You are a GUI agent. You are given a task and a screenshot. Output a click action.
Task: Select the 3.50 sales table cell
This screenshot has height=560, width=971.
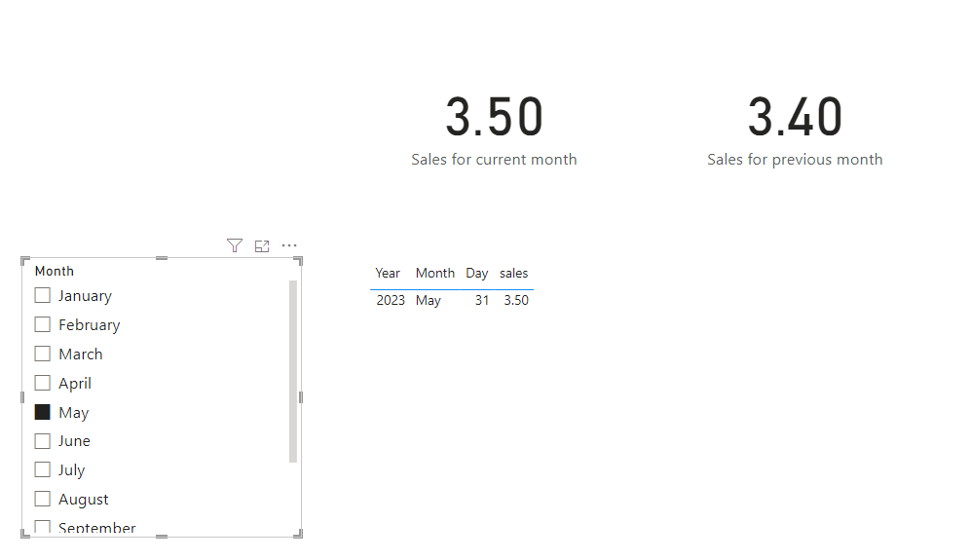(x=516, y=300)
